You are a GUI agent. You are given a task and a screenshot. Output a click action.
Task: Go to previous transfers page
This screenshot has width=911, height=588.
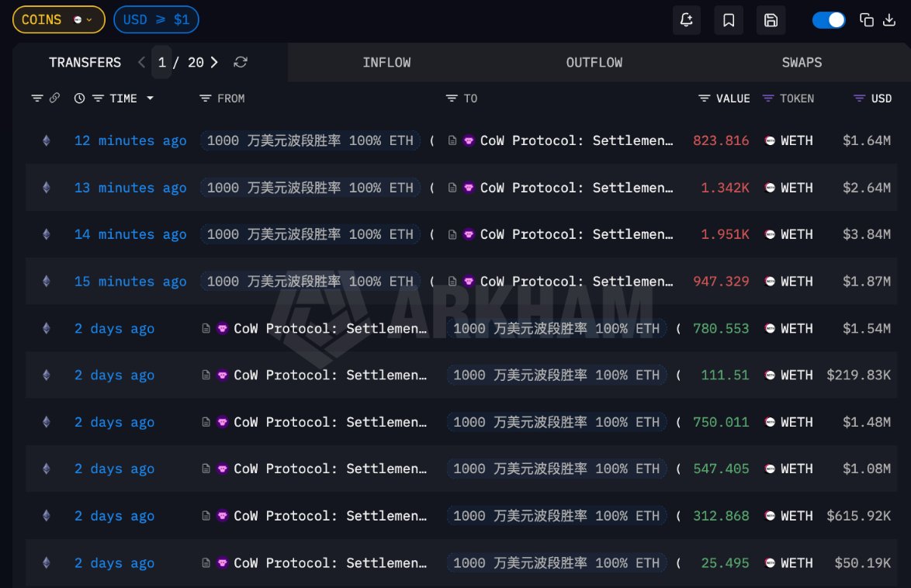pos(141,62)
